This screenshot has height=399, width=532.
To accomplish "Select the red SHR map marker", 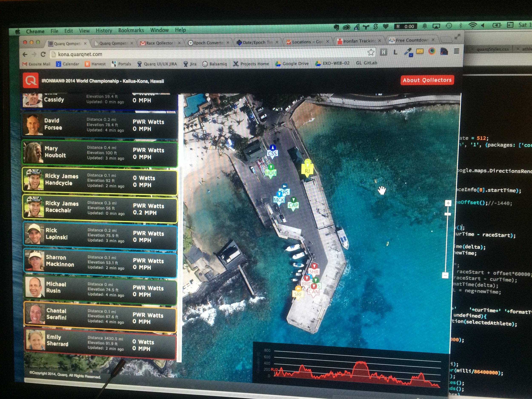I will point(314,271).
